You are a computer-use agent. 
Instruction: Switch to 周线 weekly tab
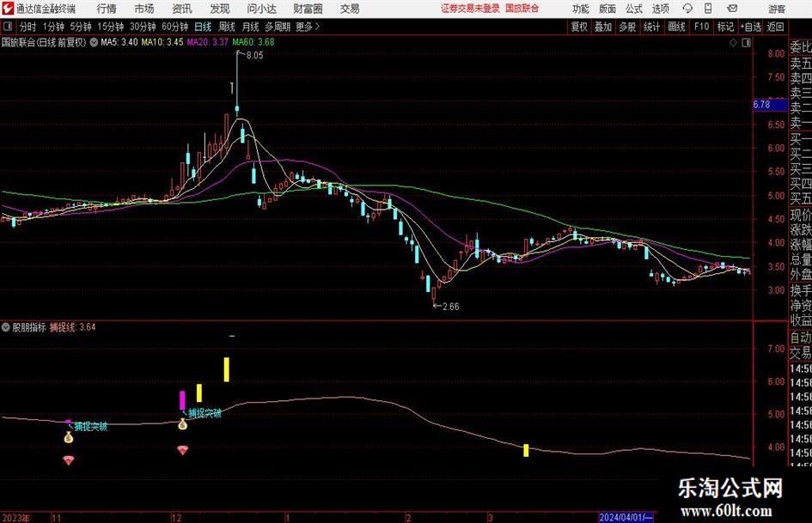pos(227,27)
